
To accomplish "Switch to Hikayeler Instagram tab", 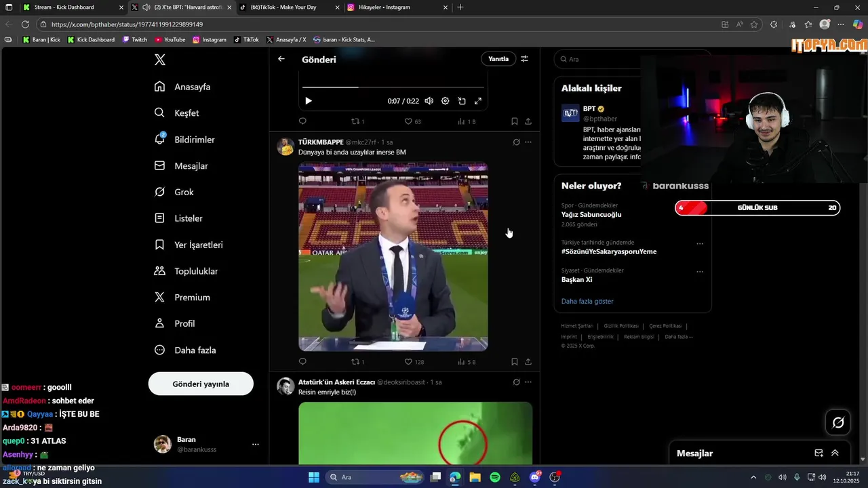I will tap(397, 7).
